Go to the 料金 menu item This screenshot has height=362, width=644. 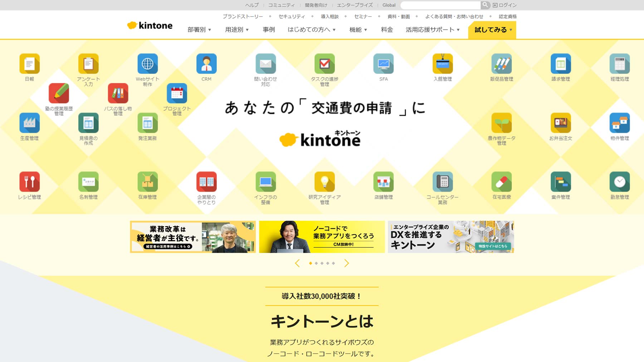(x=387, y=30)
